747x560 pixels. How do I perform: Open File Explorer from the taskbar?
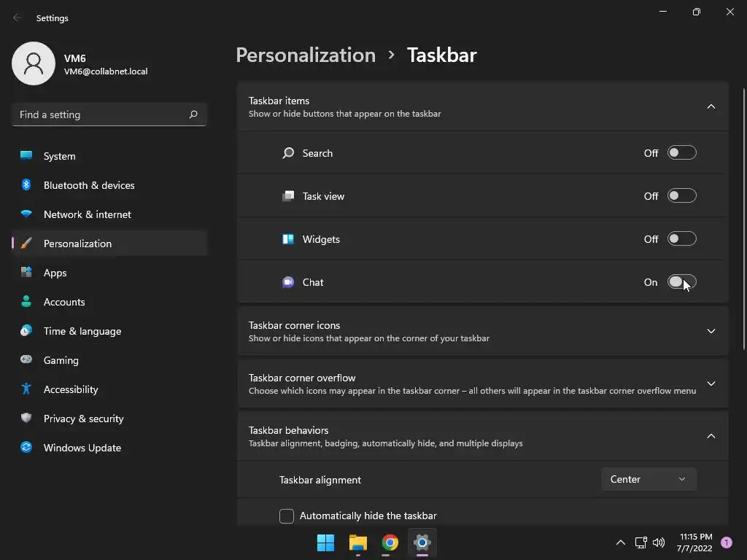pyautogui.click(x=357, y=542)
